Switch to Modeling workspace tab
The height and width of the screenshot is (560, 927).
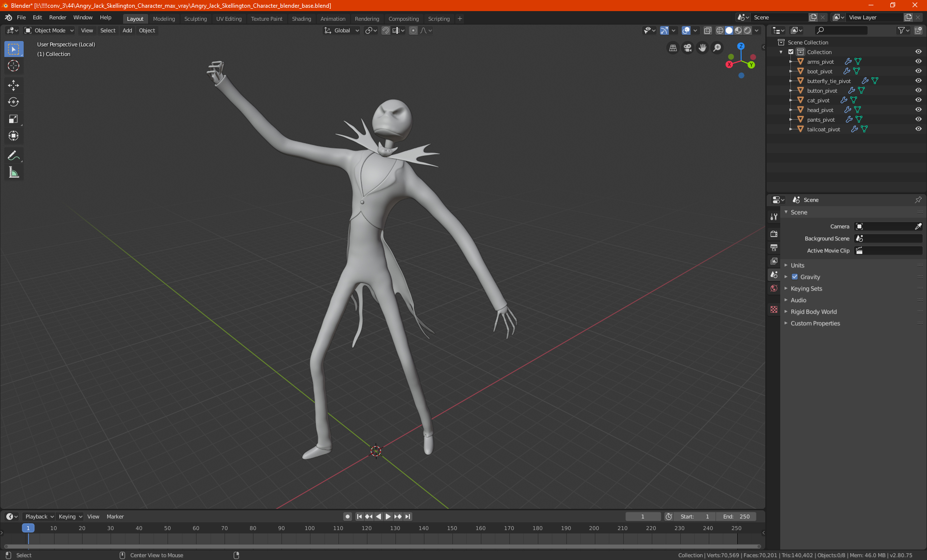coord(164,19)
